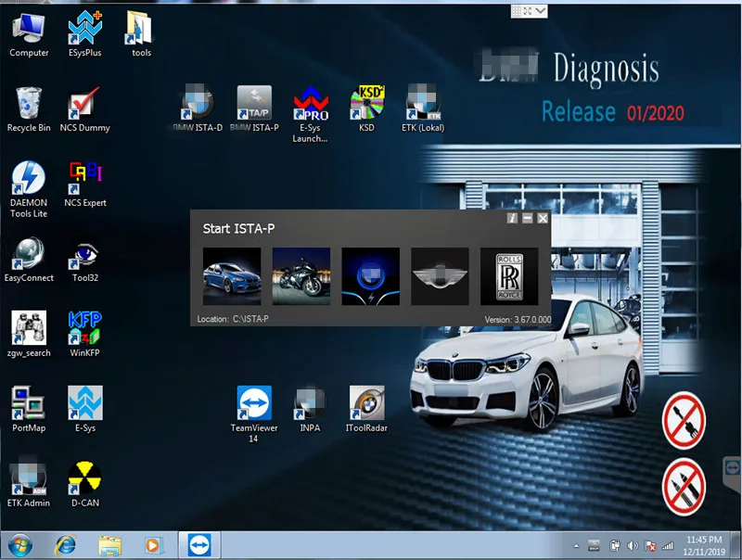Launch the ETK Admin shortcut
This screenshot has width=742, height=560.
[29, 483]
